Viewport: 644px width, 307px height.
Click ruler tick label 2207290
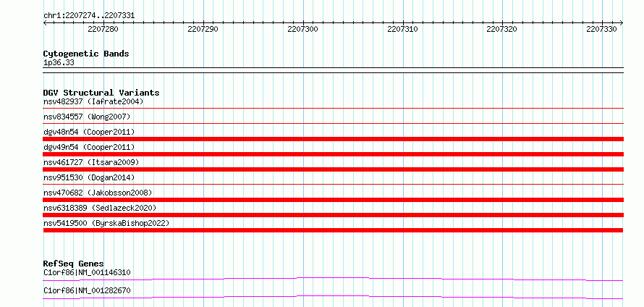pos(203,29)
